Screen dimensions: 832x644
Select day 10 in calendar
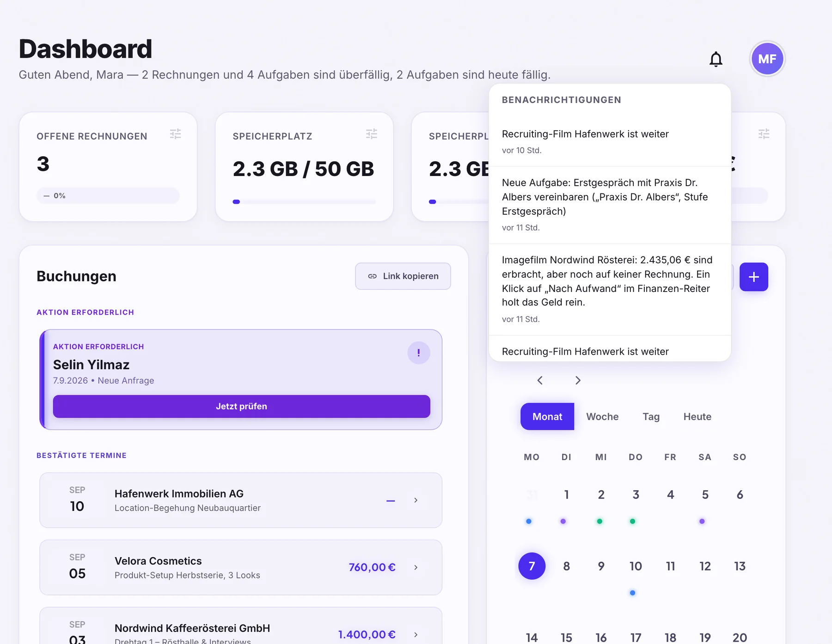tap(636, 566)
